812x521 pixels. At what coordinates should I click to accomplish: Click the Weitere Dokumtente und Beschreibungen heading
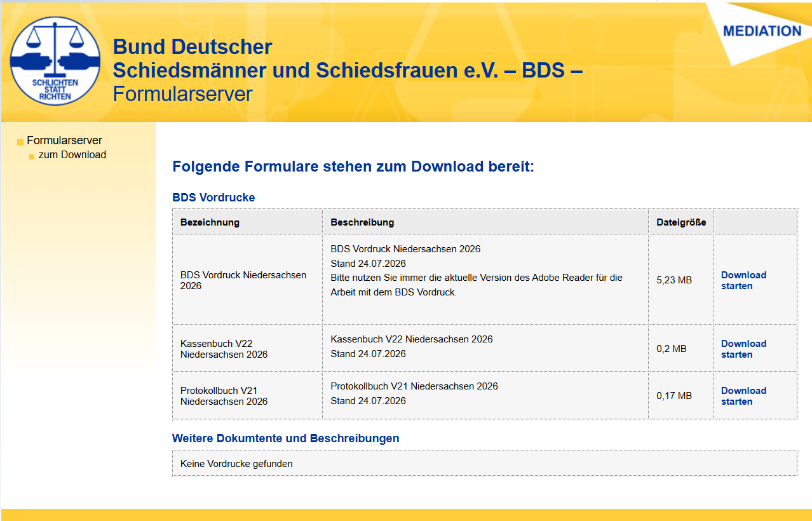[286, 438]
